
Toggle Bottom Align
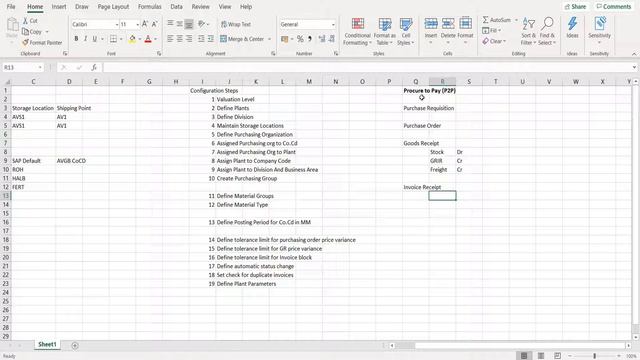tap(189, 24)
